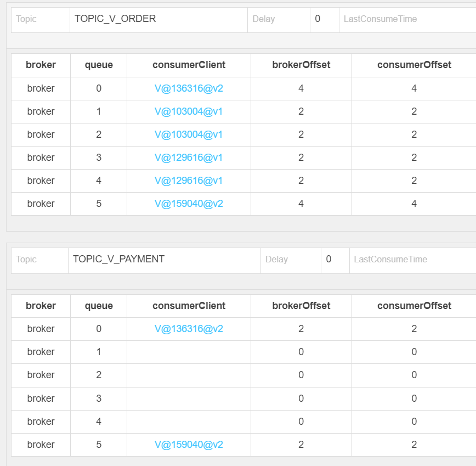476x466 pixels.
Task: Click brokerOffset 2 in ORDER queue 3 row
Action: 301,158
